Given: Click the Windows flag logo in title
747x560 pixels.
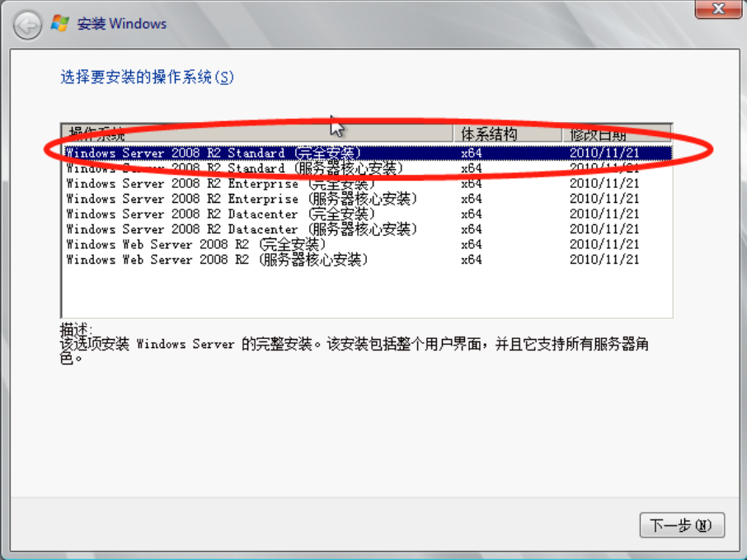Looking at the screenshot, I should tap(60, 24).
